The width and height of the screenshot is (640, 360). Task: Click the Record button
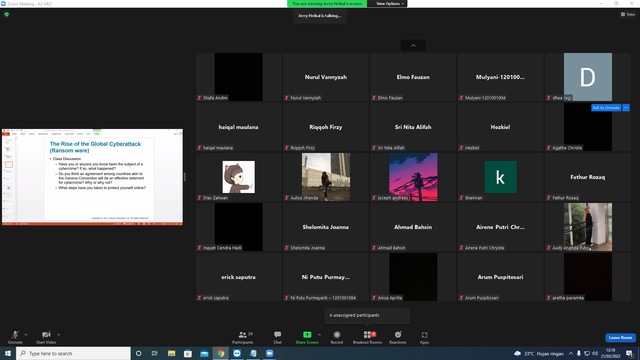click(337, 337)
